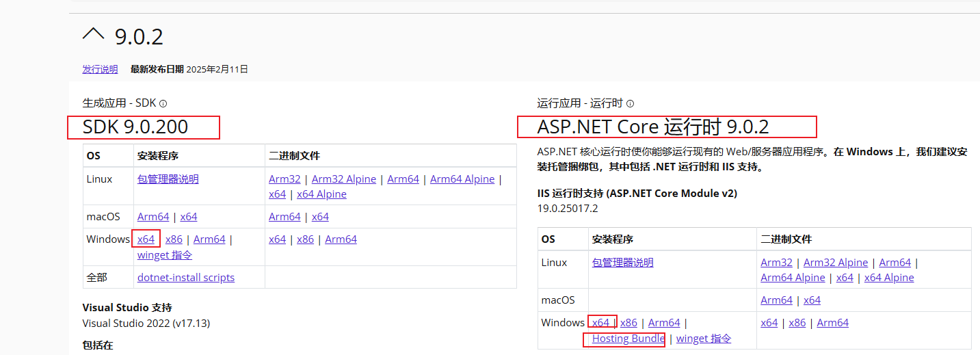Download runtime Windows Arm64 binary
This screenshot has height=355, width=980.
(x=832, y=322)
